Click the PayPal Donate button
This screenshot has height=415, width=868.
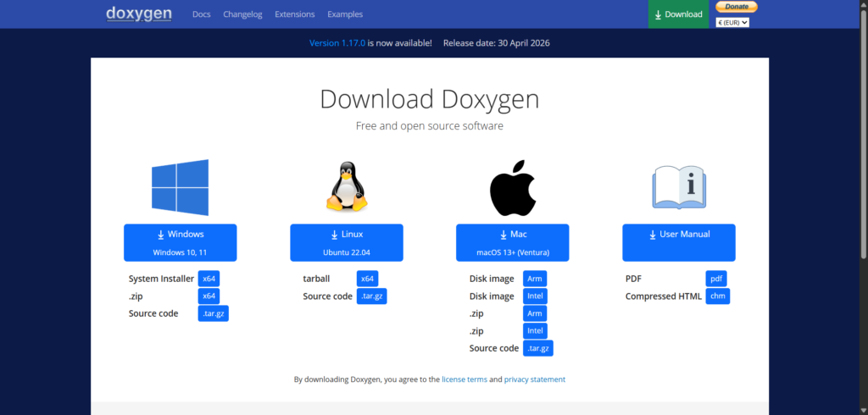[737, 7]
